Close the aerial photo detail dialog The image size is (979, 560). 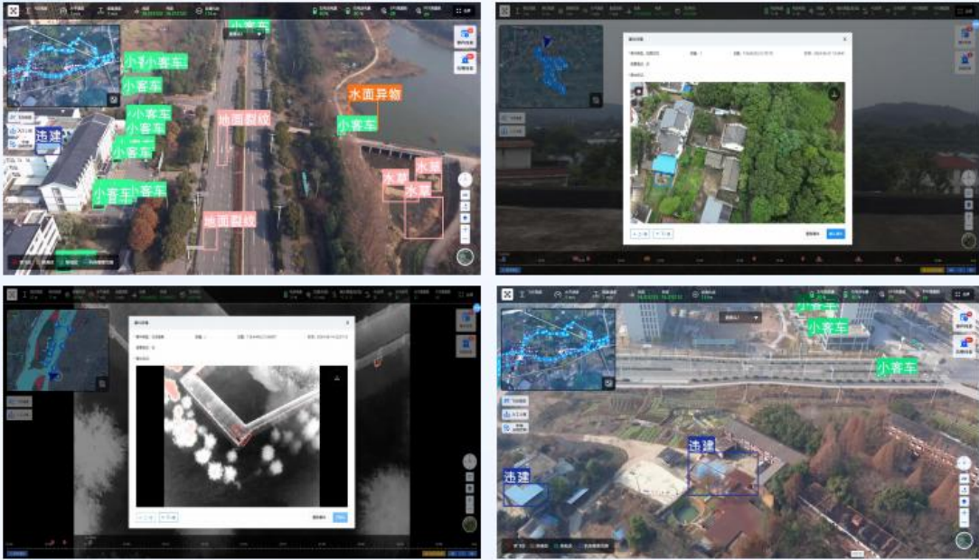click(x=845, y=39)
